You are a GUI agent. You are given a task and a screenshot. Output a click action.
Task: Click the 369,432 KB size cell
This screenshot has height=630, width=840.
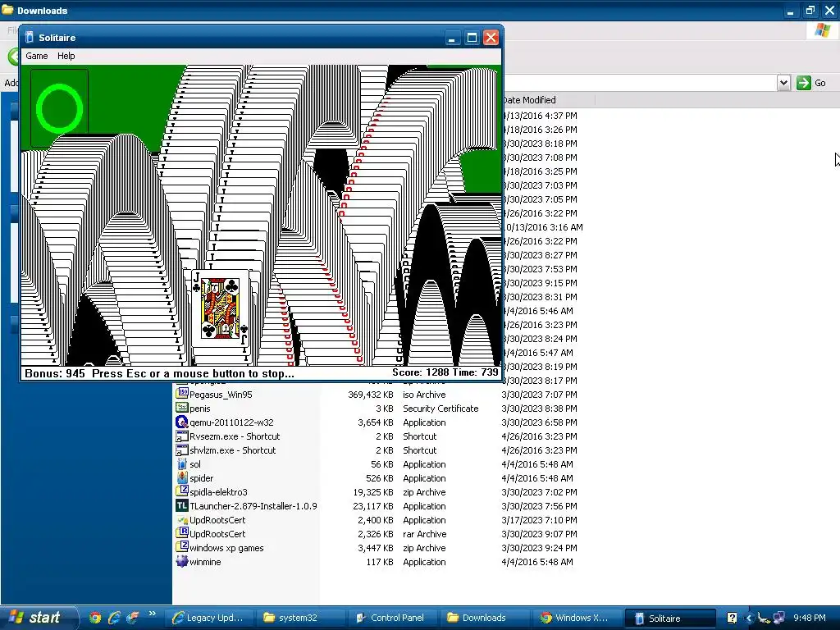(x=371, y=395)
